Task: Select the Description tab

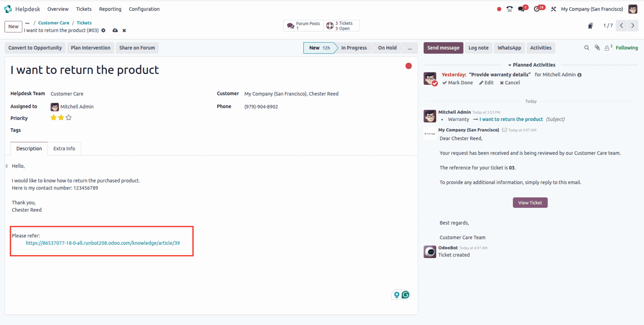Action: click(x=29, y=149)
